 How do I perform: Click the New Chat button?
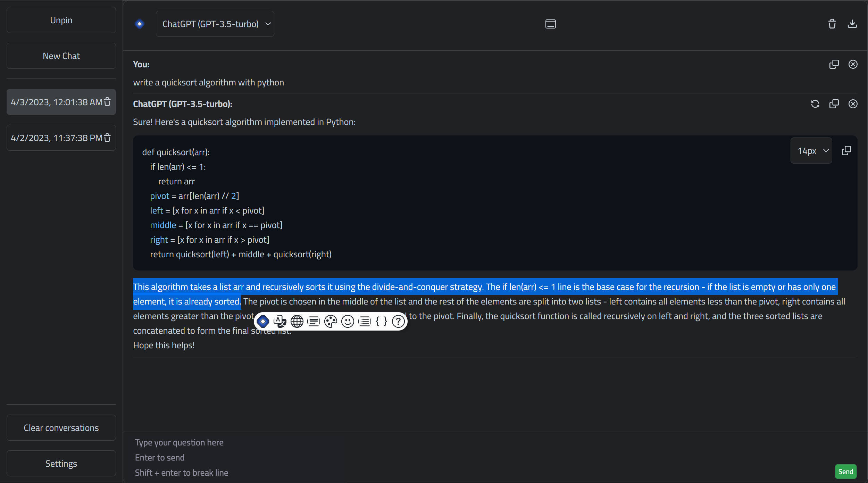[x=61, y=55]
